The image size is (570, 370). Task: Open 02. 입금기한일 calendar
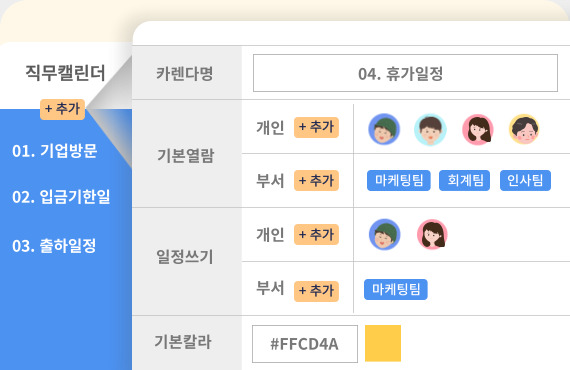pyautogui.click(x=61, y=197)
